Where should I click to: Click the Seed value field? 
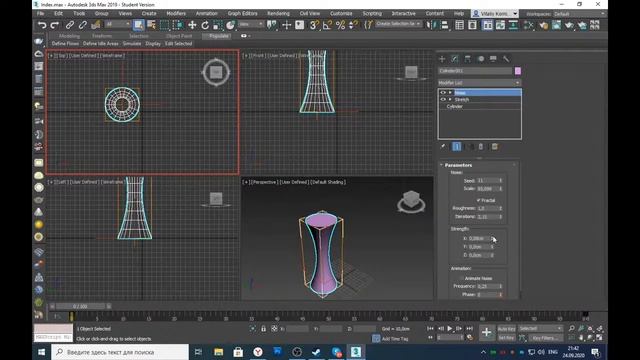click(487, 180)
